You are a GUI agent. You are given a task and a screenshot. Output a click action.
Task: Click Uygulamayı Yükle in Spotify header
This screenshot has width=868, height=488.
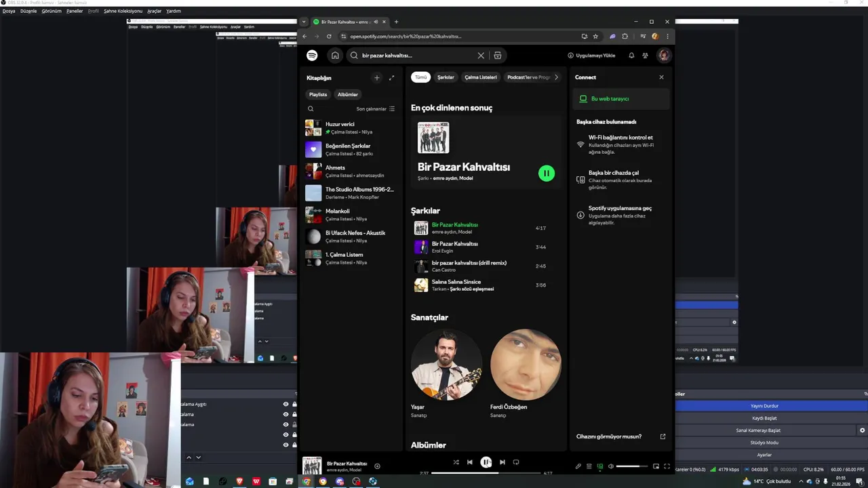(x=591, y=56)
